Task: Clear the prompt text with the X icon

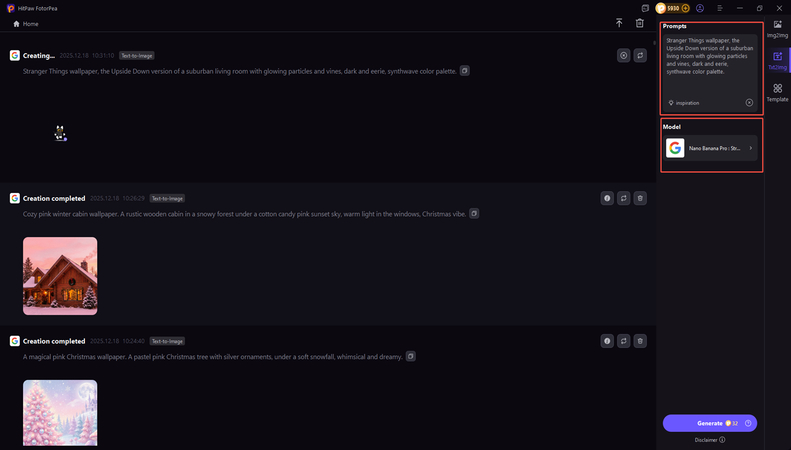Action: click(749, 102)
